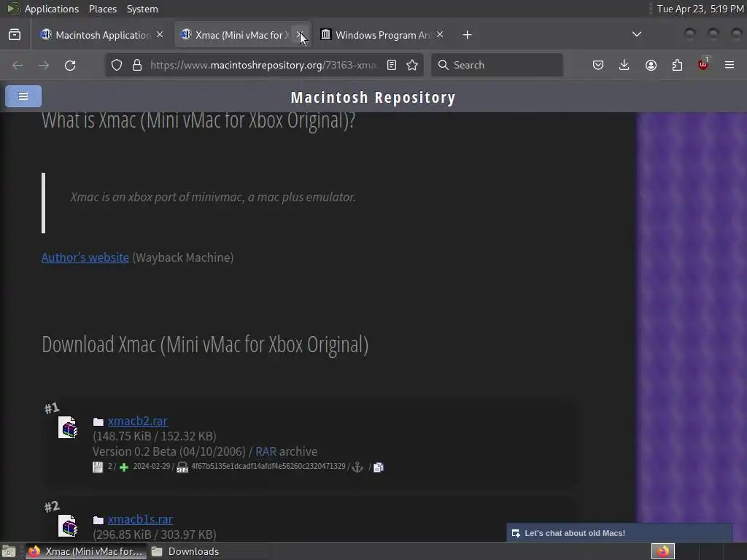The width and height of the screenshot is (747, 560).
Task: Open the Applications menu
Action: (x=52, y=9)
